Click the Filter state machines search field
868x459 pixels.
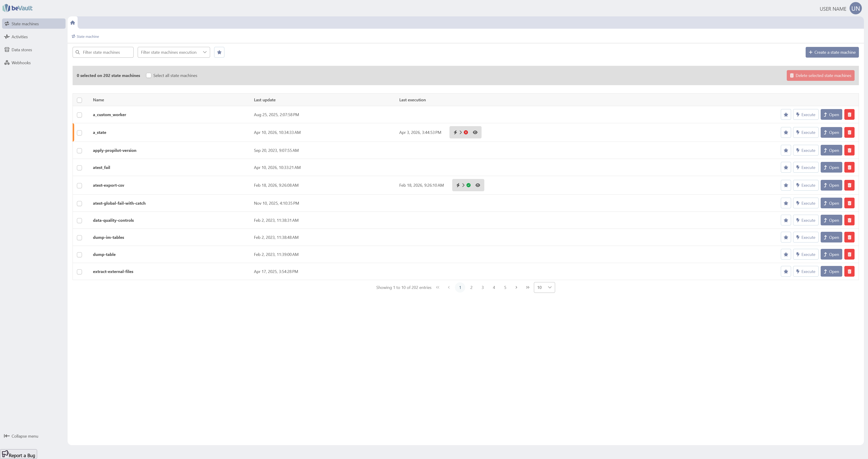[103, 52]
